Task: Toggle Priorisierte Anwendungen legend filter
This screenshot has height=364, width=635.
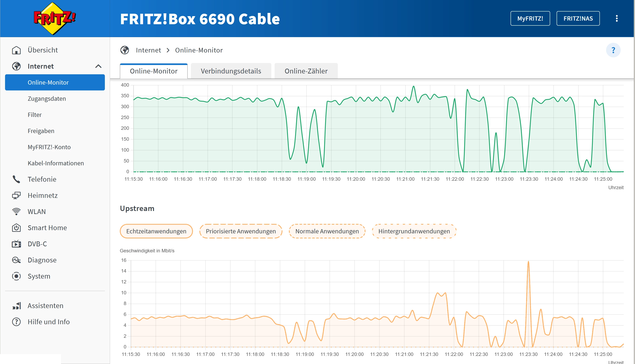Action: (241, 231)
